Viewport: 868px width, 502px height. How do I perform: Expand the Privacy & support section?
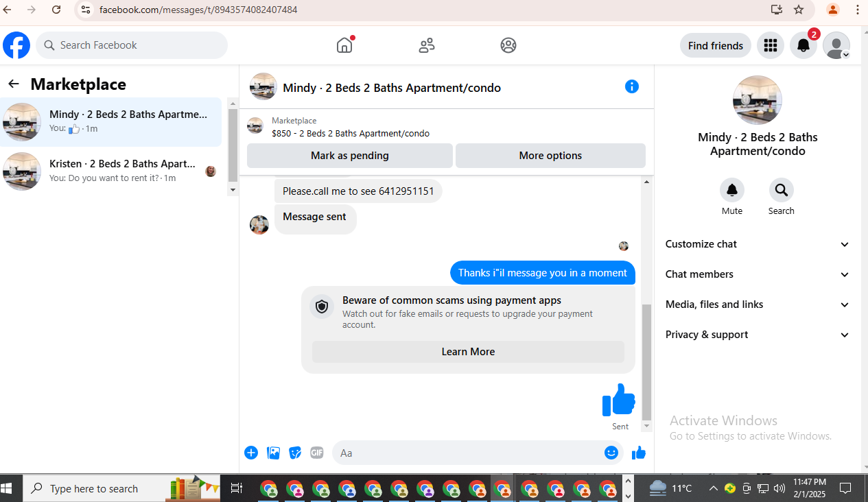click(758, 335)
